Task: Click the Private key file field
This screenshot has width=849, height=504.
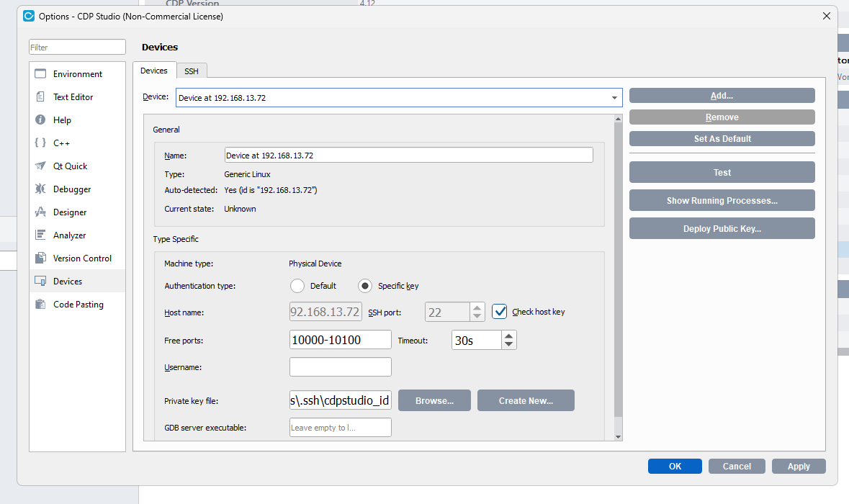Action: (340, 400)
